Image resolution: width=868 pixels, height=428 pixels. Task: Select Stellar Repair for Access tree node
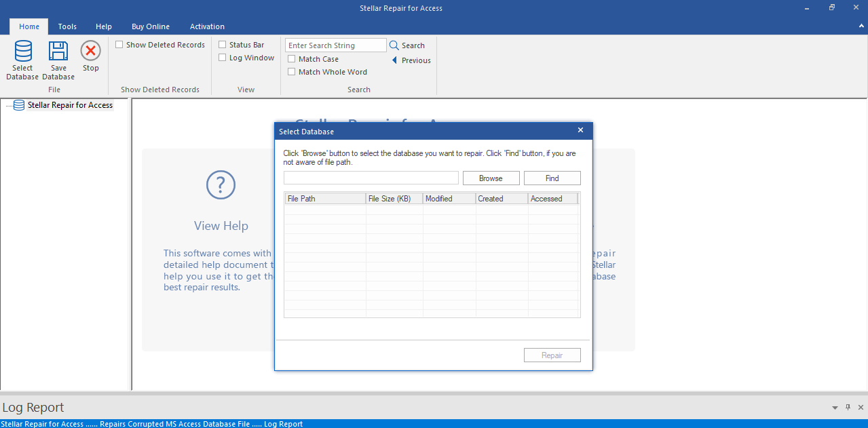(70, 105)
